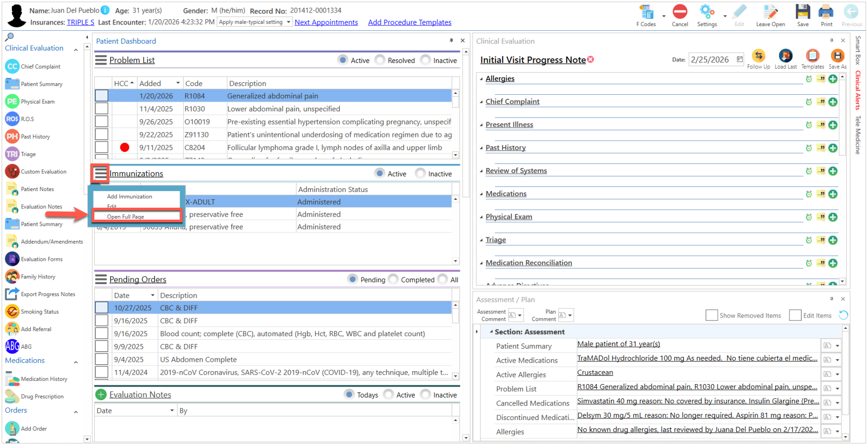The image size is (868, 445).
Task: Open the Crustacean active allergy link
Action: pyautogui.click(x=595, y=373)
